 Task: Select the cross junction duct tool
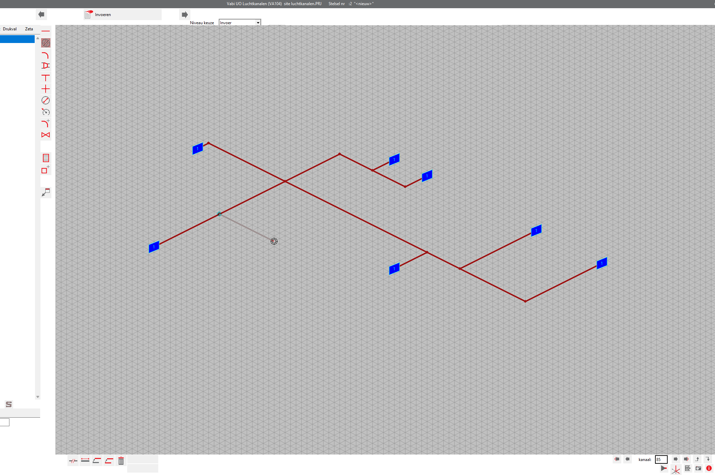pyautogui.click(x=46, y=89)
